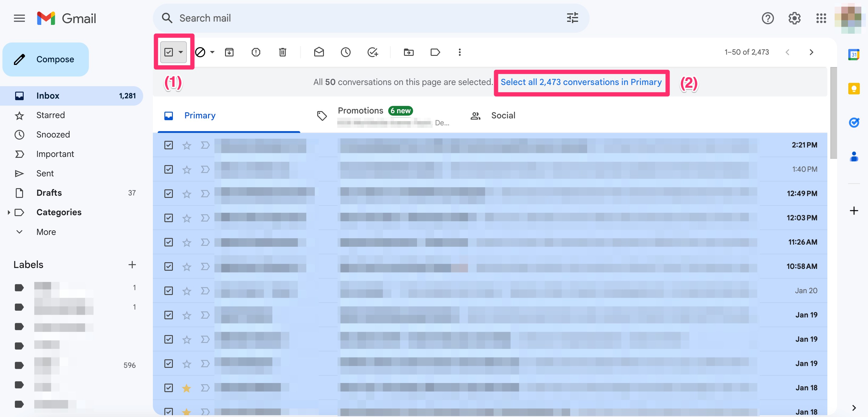Star the 11:26 AM email
The image size is (868, 417).
point(187,242)
